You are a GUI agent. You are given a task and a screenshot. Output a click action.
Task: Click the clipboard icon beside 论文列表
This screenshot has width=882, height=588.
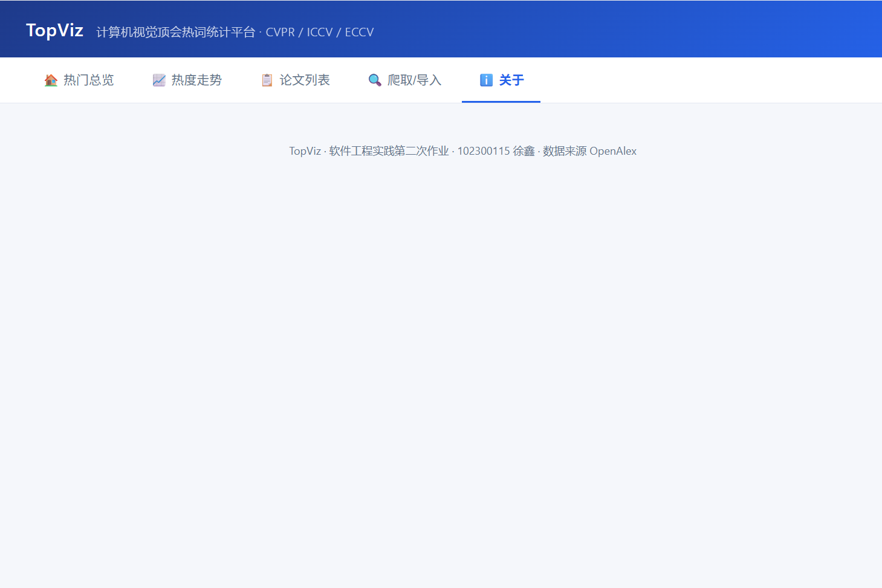267,80
